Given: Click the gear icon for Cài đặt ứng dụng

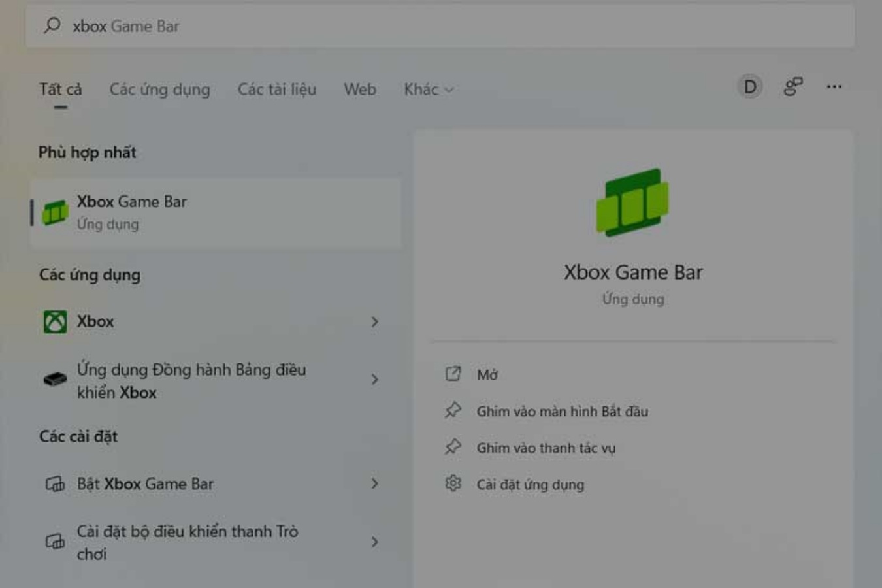Looking at the screenshot, I should [x=453, y=483].
